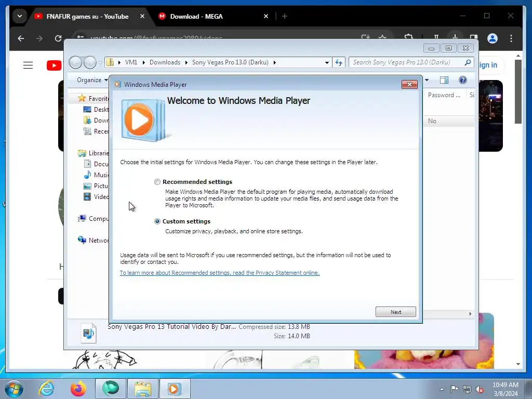Click the video file icon in details pane
The image size is (532, 399).
pos(88,333)
